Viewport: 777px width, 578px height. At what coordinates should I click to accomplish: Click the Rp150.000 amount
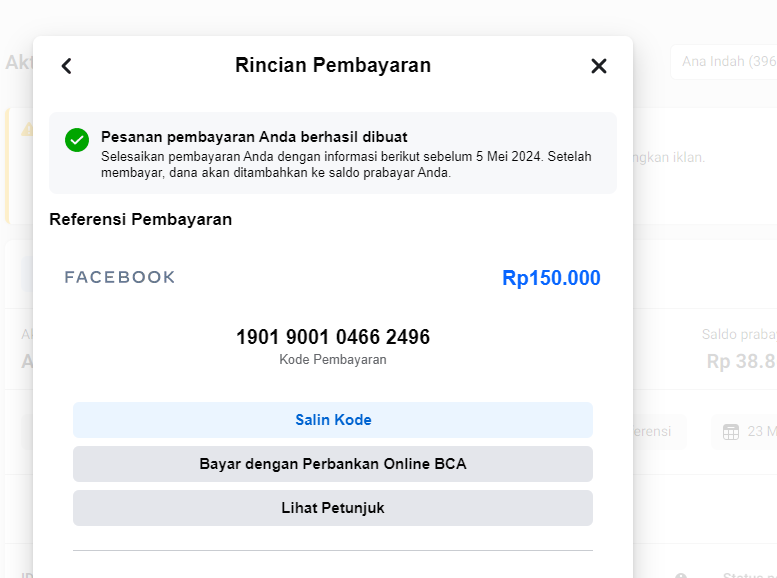tap(551, 278)
